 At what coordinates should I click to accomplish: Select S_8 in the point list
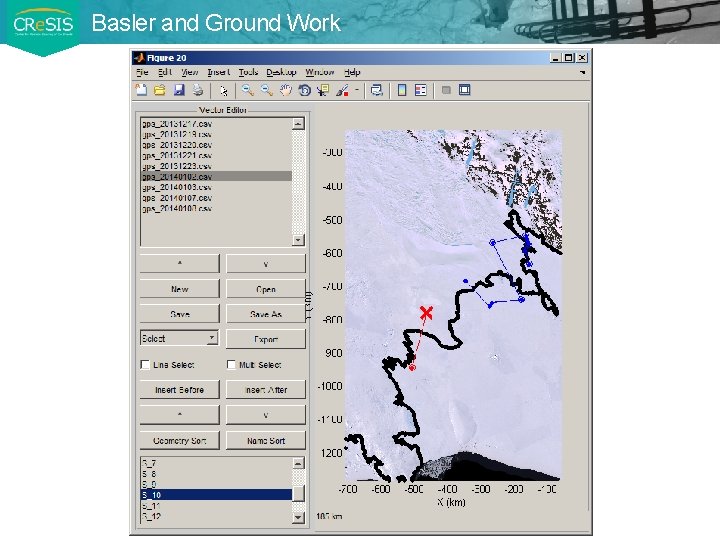pos(216,473)
